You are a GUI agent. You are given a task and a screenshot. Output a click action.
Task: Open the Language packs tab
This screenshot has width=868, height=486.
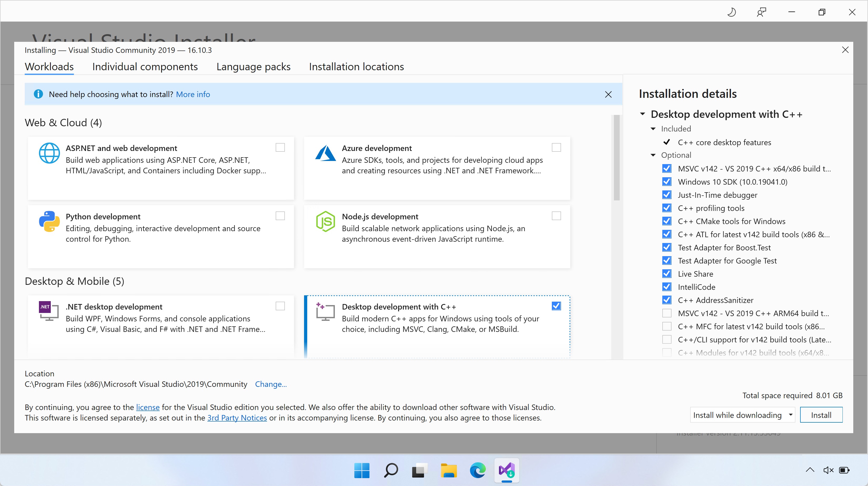tap(253, 67)
